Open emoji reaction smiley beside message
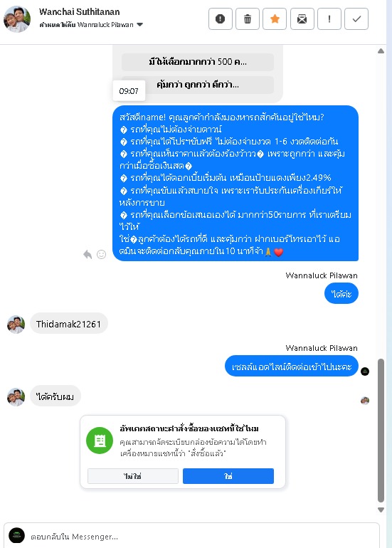392x548 pixels. [x=101, y=255]
